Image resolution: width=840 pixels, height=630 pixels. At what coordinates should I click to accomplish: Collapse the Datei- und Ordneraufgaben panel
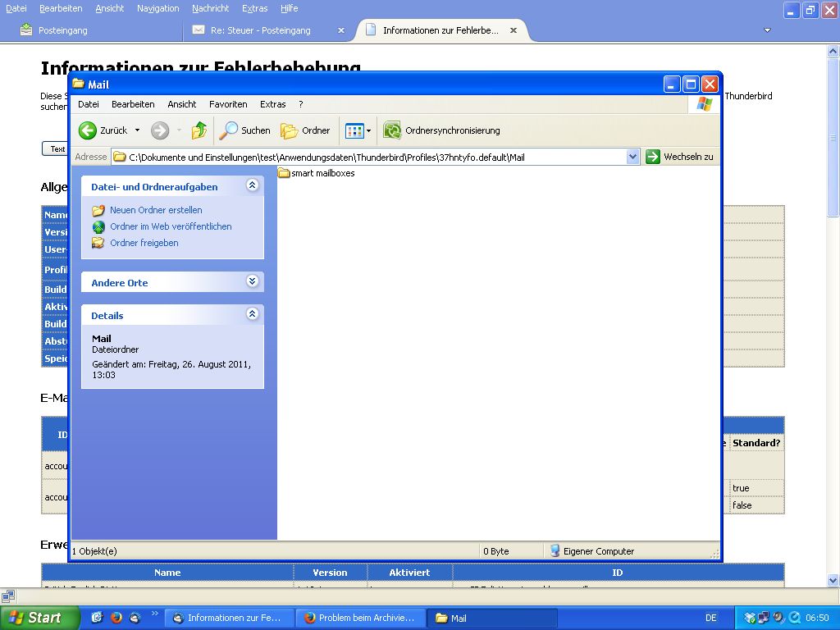[252, 186]
